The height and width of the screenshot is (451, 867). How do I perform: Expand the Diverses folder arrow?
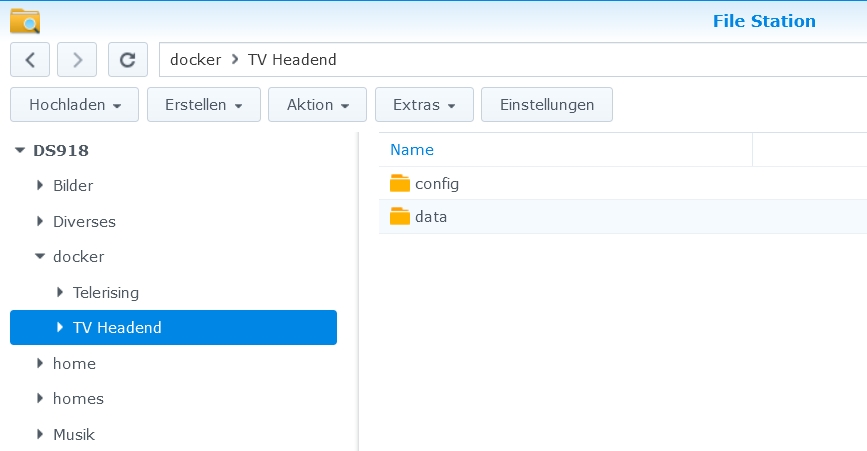(40, 222)
